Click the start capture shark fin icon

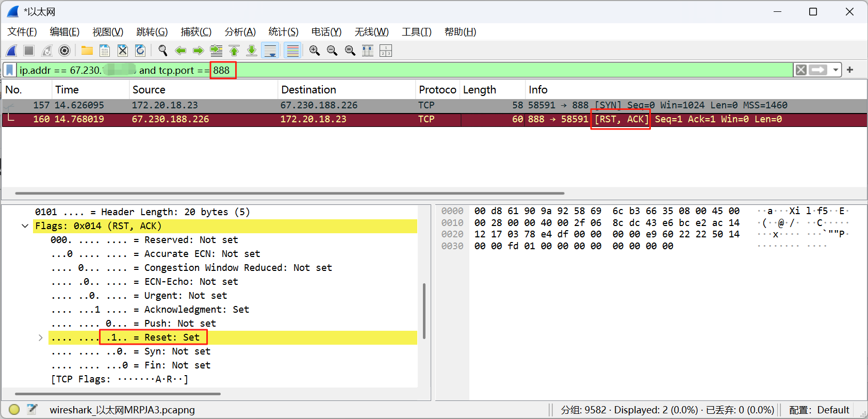tap(11, 51)
